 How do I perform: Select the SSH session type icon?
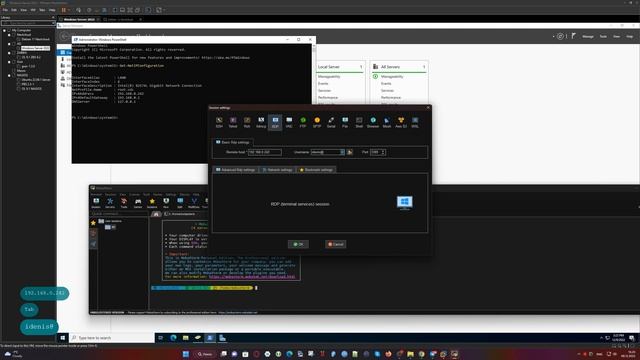219,122
